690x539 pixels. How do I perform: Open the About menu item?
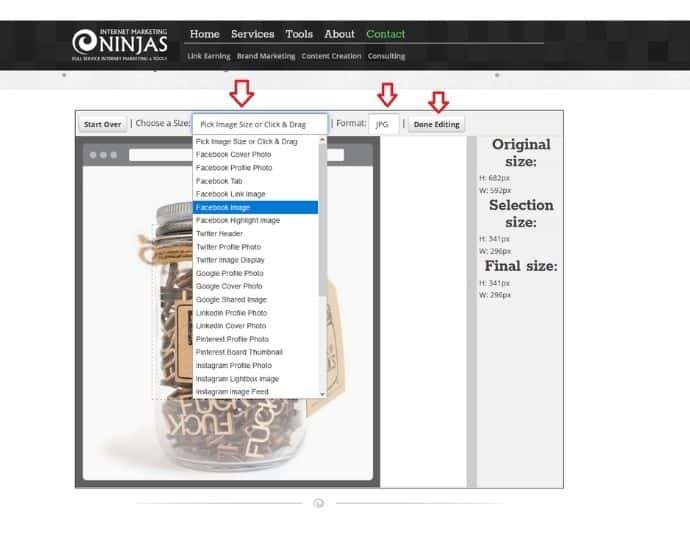coord(339,34)
